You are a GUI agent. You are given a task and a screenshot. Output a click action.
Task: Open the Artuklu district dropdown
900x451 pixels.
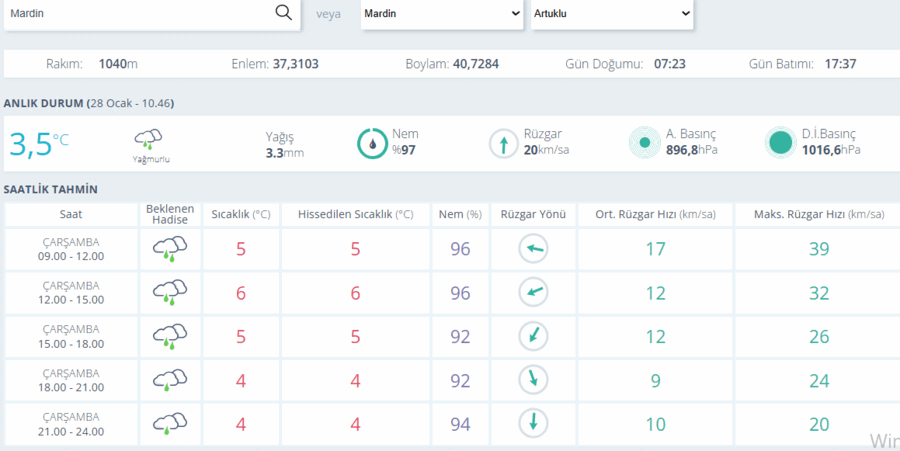612,14
